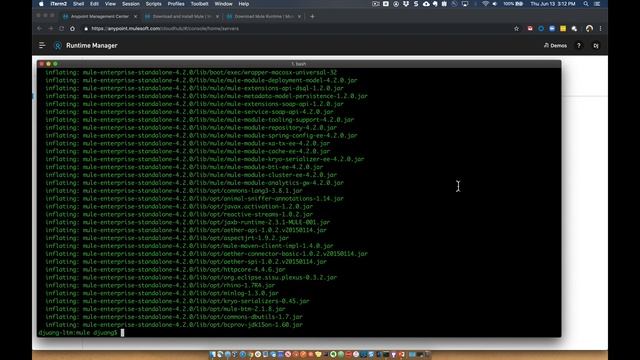Bookmark this page with the star
Screen dimensions: 640x360
pos(516,29)
